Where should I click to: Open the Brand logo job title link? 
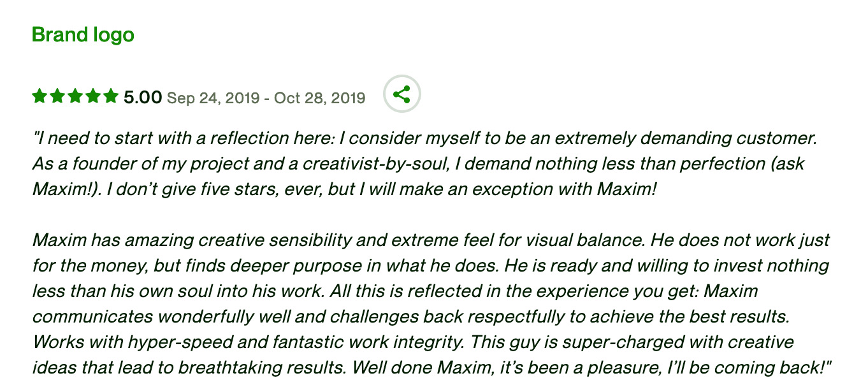(x=83, y=34)
